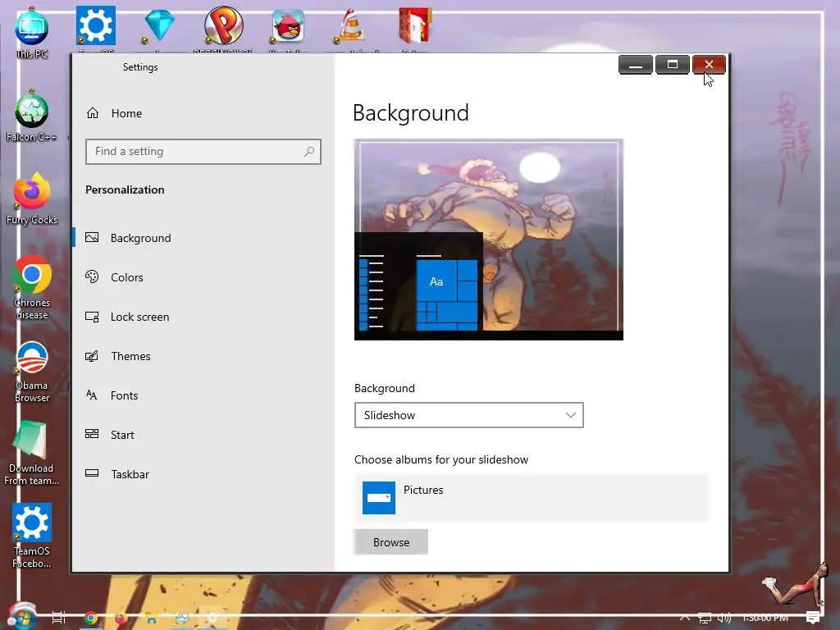Go to Settings Home
This screenshot has height=630, width=840.
(x=114, y=113)
